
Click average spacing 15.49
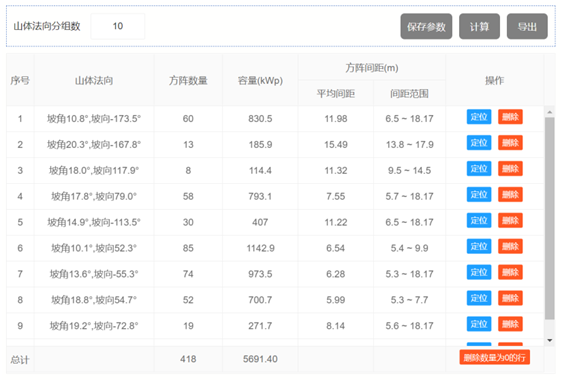click(x=336, y=144)
